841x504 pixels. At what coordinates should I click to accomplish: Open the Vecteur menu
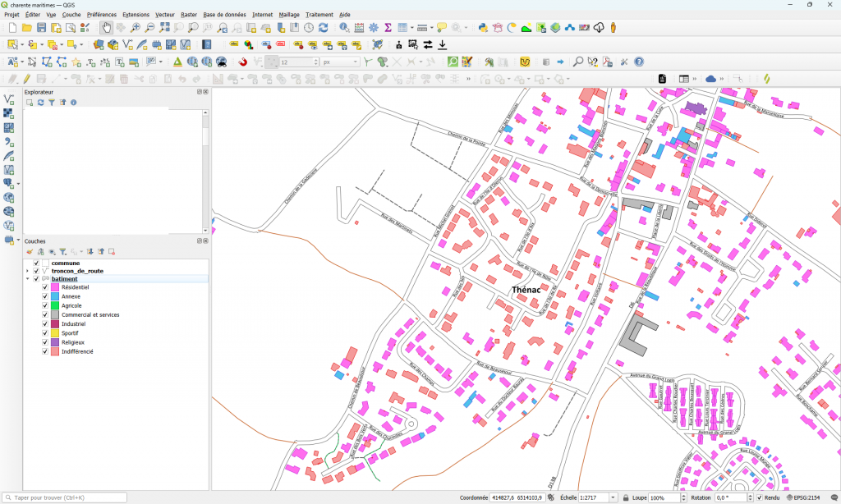pos(164,15)
